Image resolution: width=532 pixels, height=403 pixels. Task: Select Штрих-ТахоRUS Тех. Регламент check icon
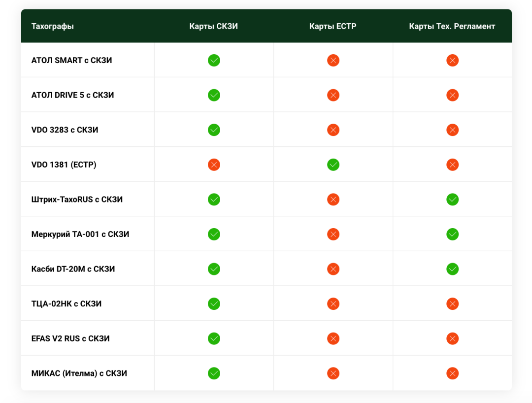point(452,200)
